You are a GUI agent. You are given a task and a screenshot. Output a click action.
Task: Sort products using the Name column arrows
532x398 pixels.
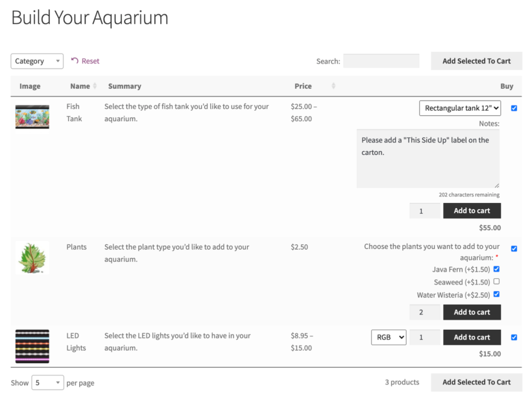click(95, 86)
